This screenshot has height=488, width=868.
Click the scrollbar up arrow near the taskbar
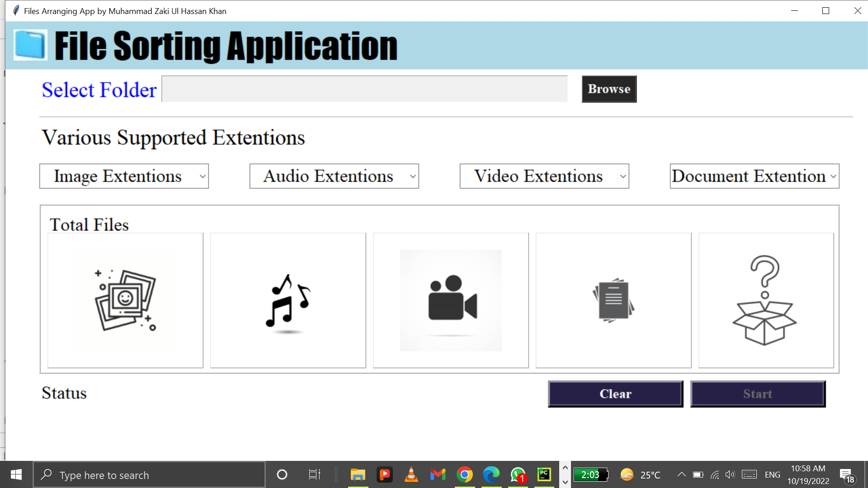(565, 469)
